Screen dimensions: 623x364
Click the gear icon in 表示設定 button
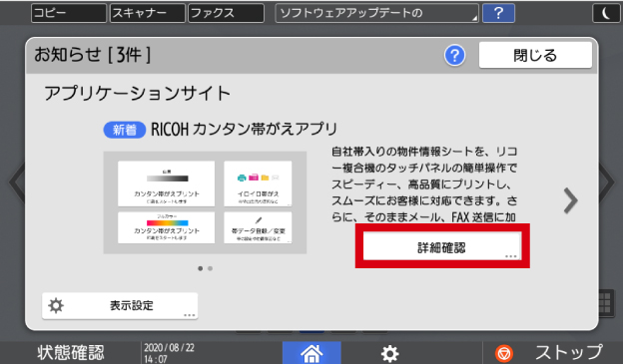[56, 305]
